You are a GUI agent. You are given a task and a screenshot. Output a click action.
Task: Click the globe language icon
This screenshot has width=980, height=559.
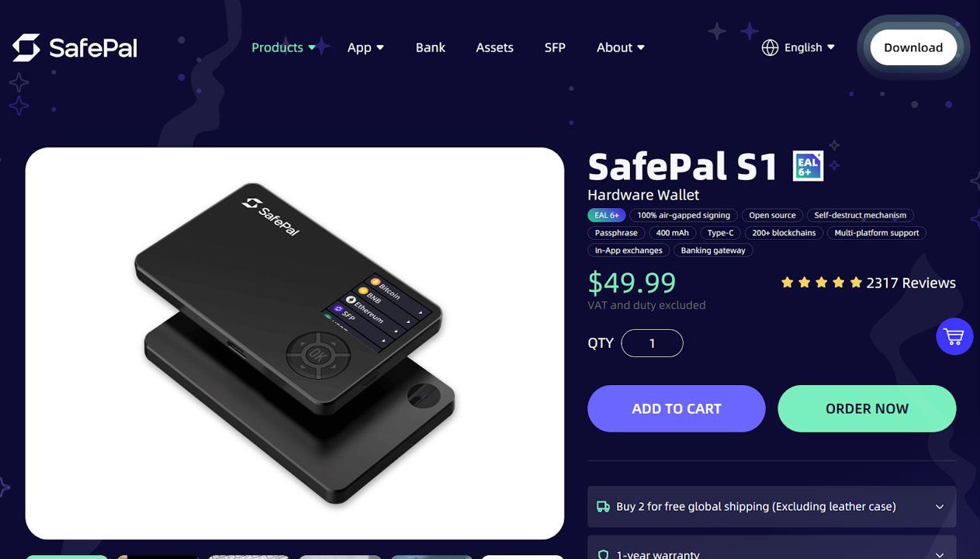point(770,47)
